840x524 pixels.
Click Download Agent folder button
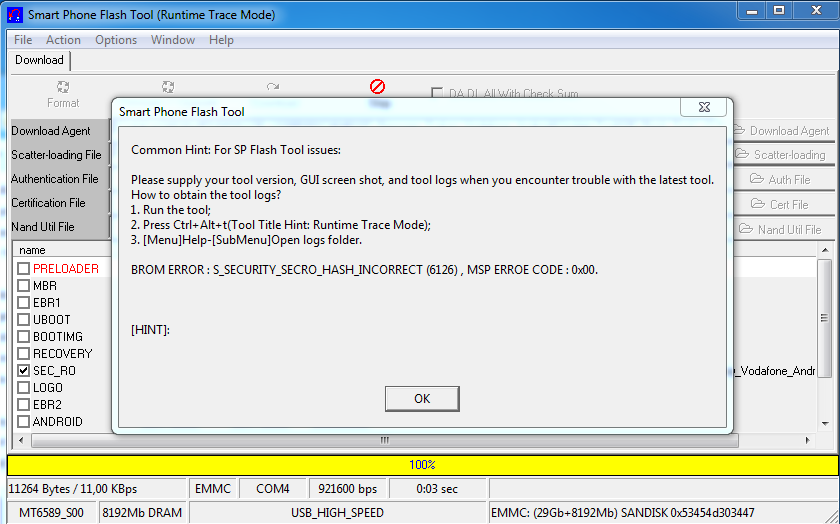pos(782,131)
